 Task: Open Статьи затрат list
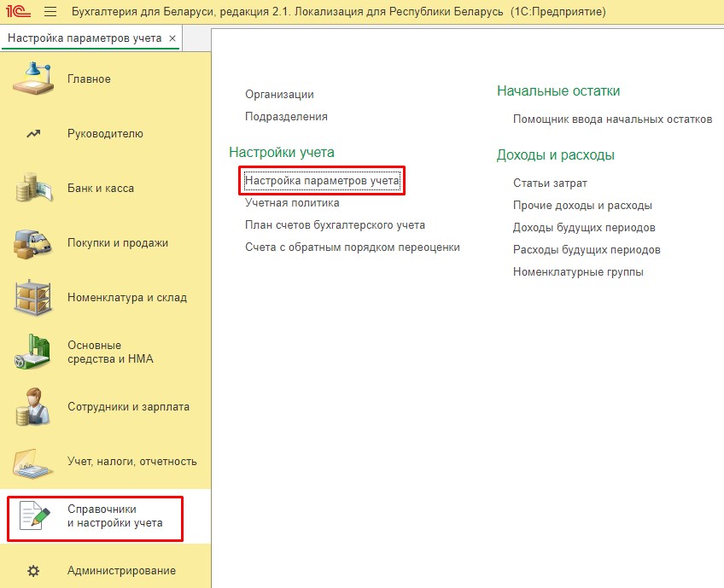pyautogui.click(x=550, y=183)
